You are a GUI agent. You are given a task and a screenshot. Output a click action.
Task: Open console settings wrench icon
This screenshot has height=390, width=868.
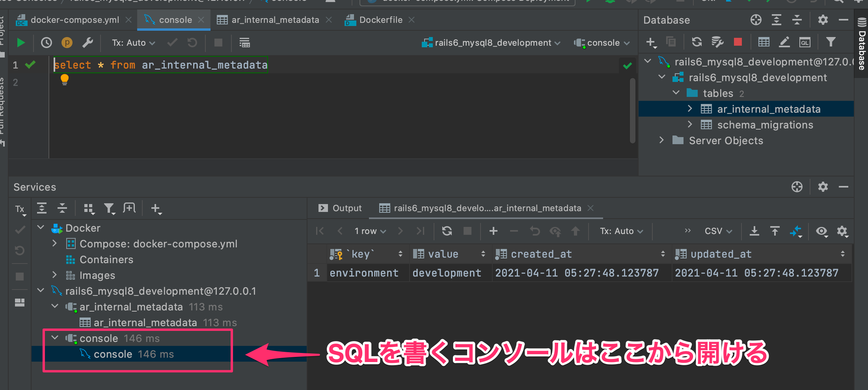(x=88, y=43)
